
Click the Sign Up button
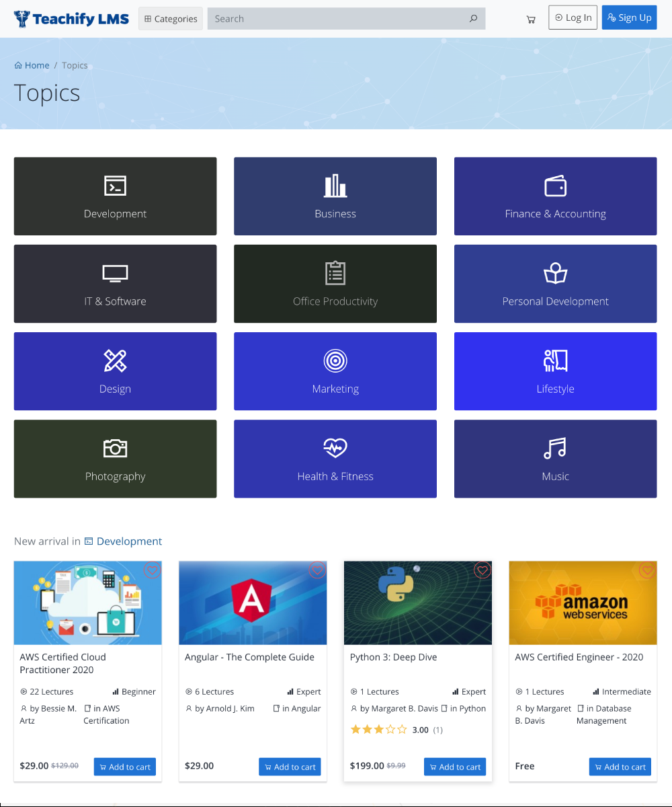tap(629, 17)
